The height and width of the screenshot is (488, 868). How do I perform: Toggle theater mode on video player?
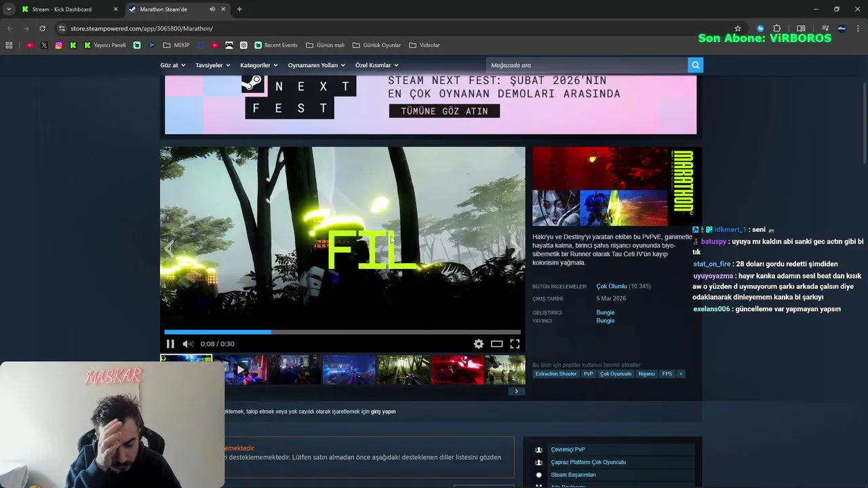(496, 344)
